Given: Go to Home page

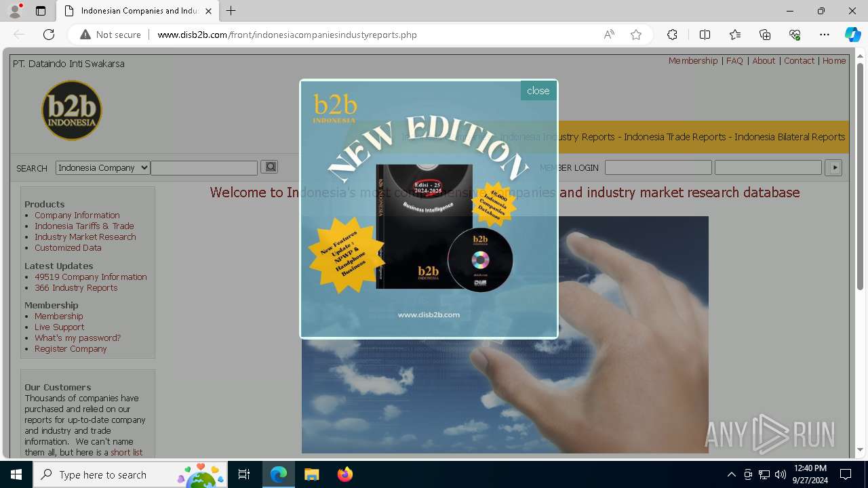Looking at the screenshot, I should click(834, 60).
